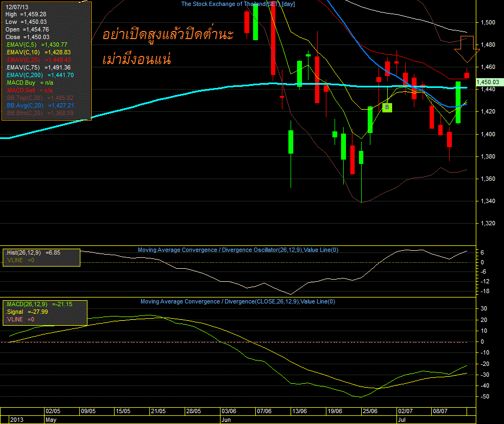Click the '-40' label on the MACD axis
The width and height of the screenshot is (504, 424).
pyautogui.click(x=485, y=386)
